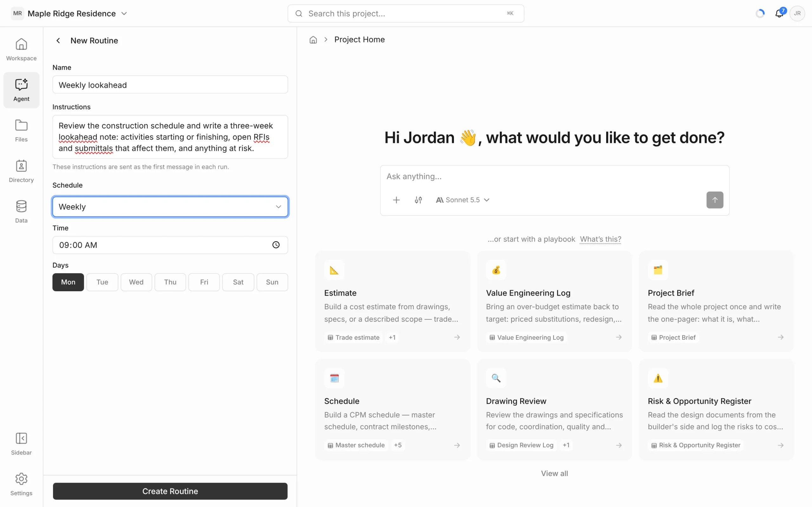
Task: Toggle the Tue day button
Action: [102, 282]
